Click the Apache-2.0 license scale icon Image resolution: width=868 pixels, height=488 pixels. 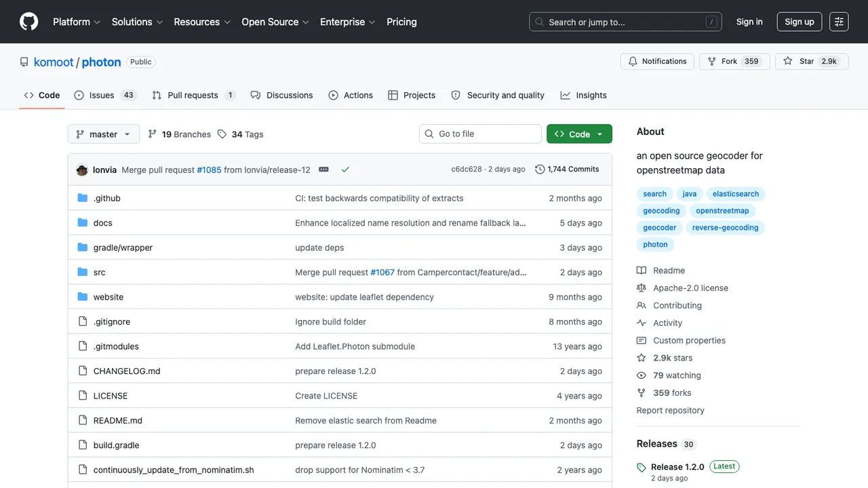(x=642, y=288)
